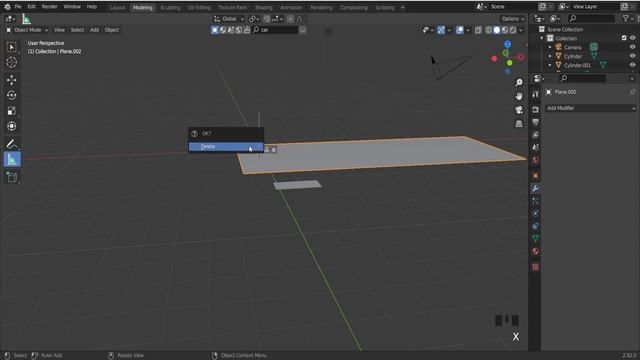Open Object Constraints properties tab
The image size is (640, 360).
coord(536,226)
